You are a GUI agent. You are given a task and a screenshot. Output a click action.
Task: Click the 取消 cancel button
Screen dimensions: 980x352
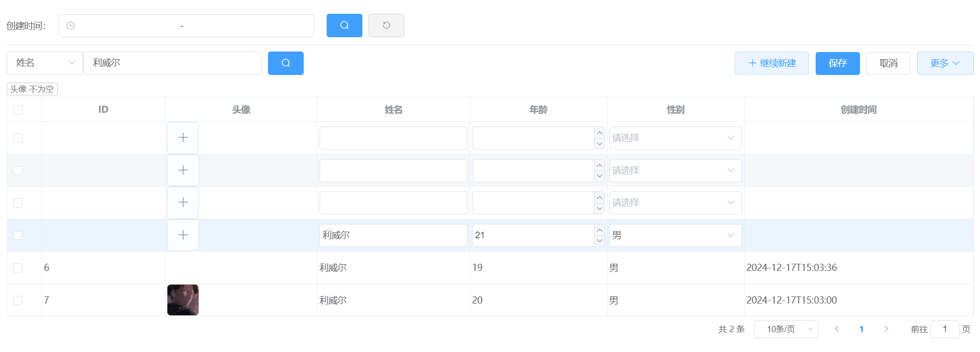click(x=888, y=63)
